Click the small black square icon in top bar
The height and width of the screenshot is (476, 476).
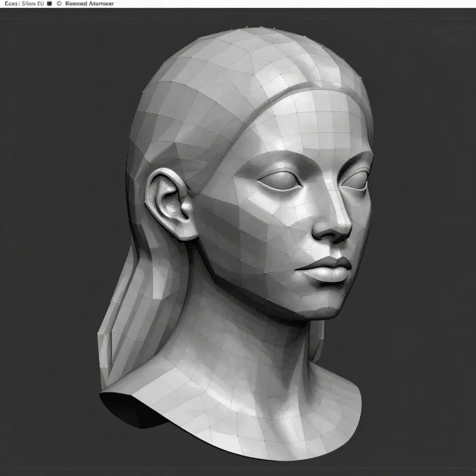click(50, 3)
